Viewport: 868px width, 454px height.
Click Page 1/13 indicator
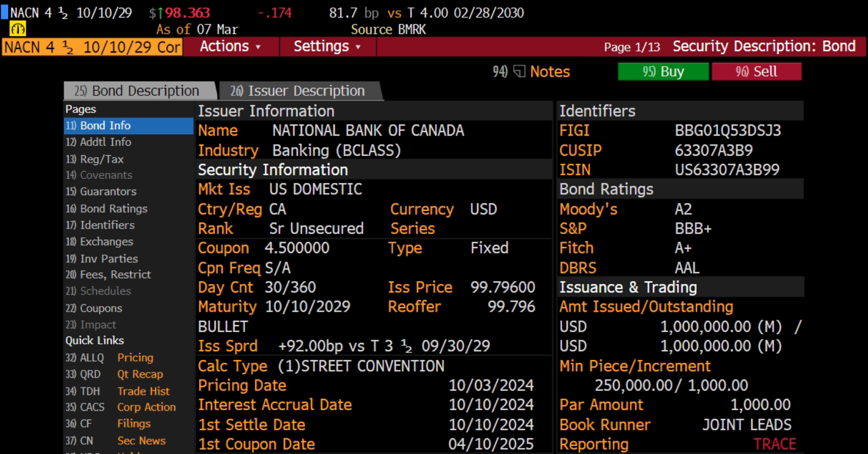[632, 47]
